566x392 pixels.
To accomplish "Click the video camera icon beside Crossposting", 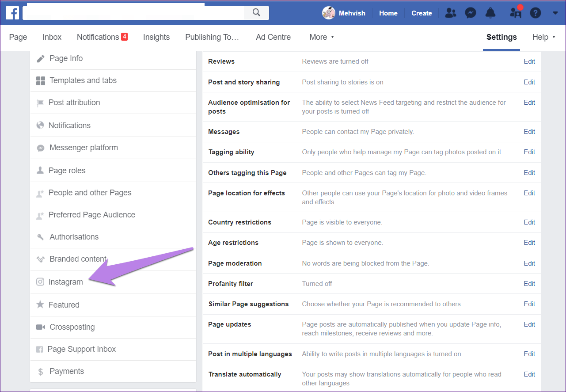I will click(x=41, y=327).
